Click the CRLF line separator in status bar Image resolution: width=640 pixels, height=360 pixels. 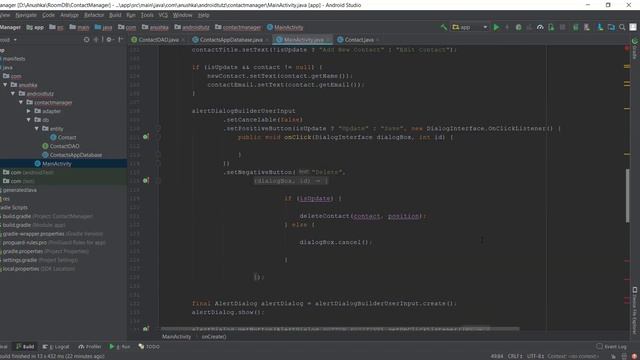(x=515, y=356)
